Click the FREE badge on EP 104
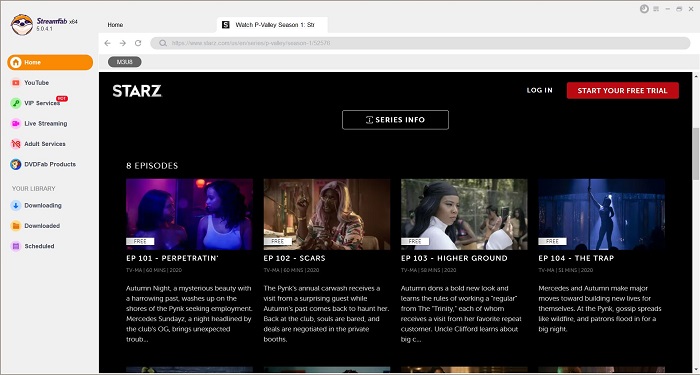 [552, 241]
